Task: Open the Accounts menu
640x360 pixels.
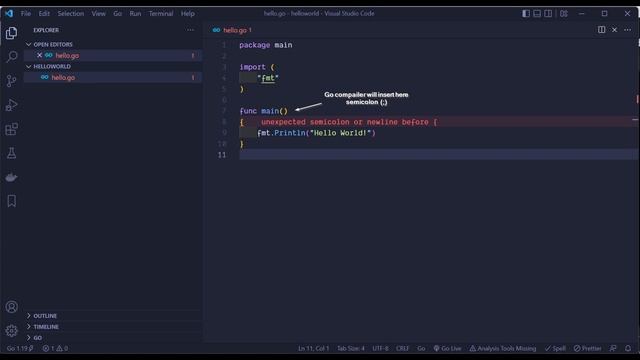Action: coord(11,307)
